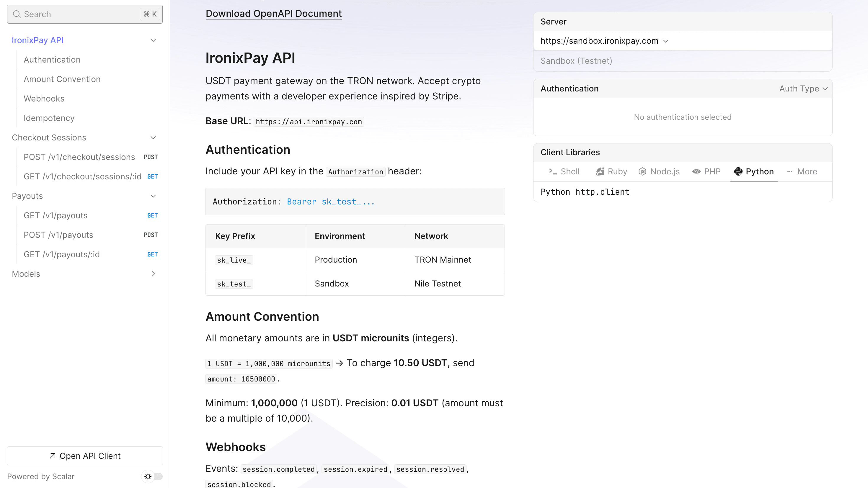
Task: Click inside the search field
Action: [67, 14]
